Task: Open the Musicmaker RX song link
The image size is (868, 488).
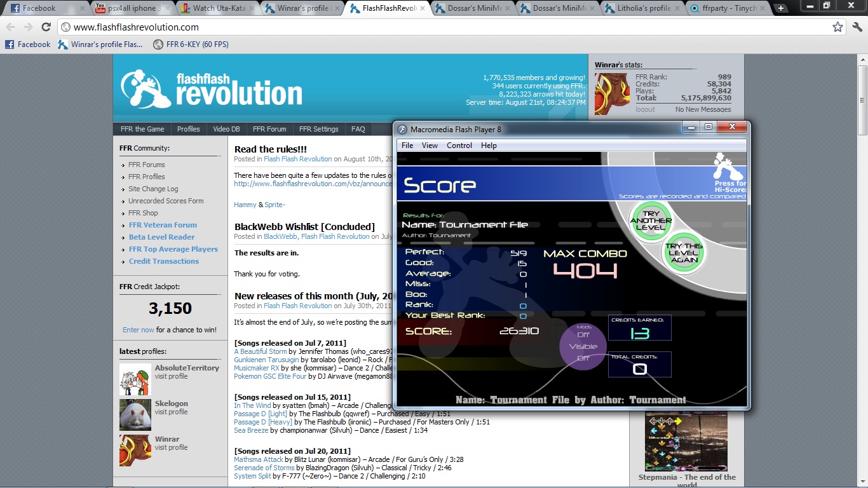Action: pos(257,368)
